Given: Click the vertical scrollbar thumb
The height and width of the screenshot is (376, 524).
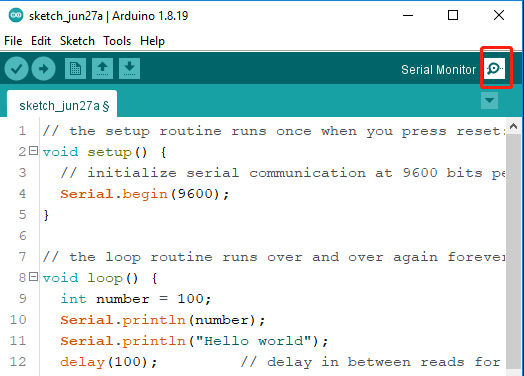Looking at the screenshot, I should pyautogui.click(x=514, y=251).
